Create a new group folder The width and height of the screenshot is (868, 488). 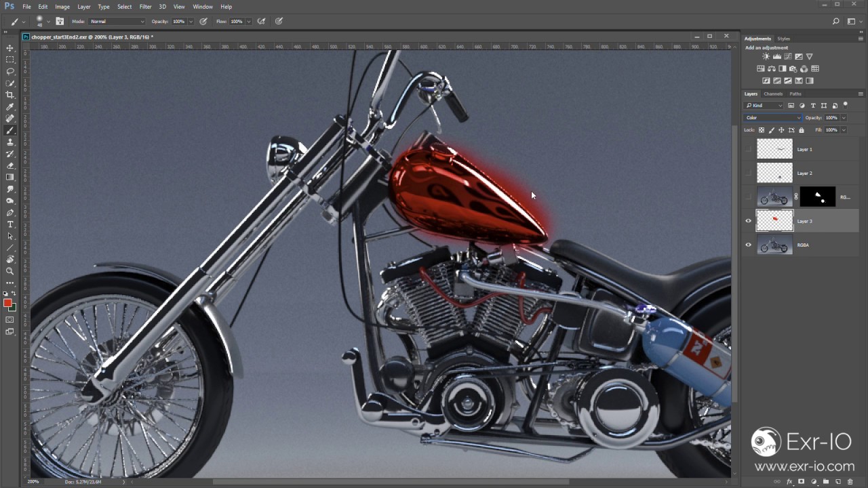tap(826, 482)
